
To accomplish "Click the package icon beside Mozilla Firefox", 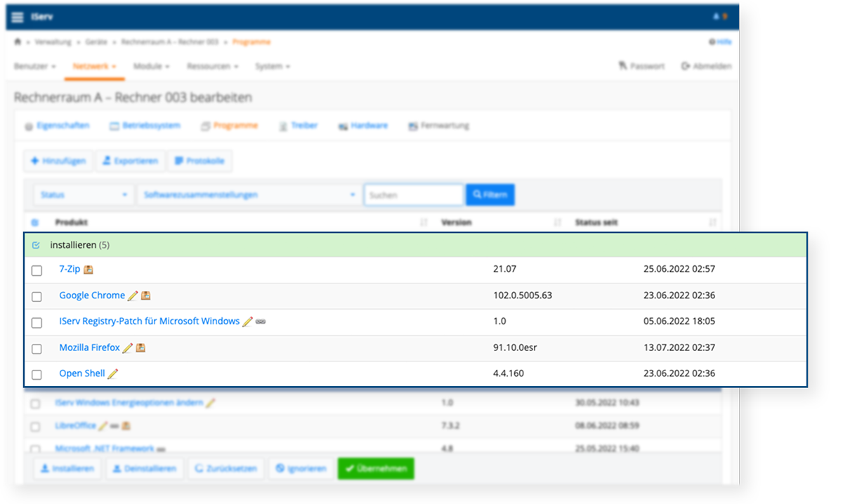I will tap(140, 347).
